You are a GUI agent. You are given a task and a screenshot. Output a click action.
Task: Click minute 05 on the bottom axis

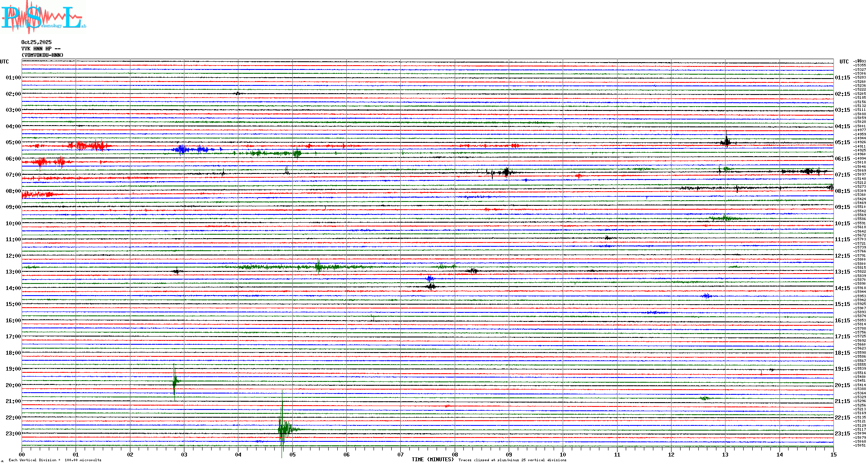[292, 455]
